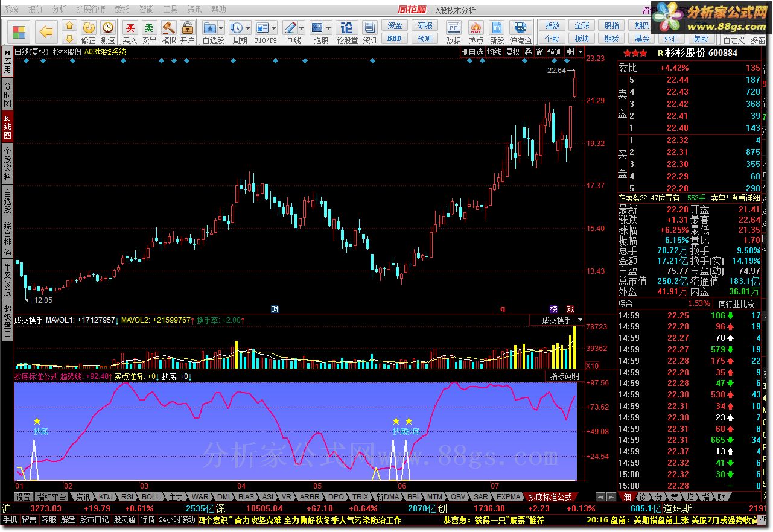
Task: Go back with the yellow left arrow
Action: (46, 32)
